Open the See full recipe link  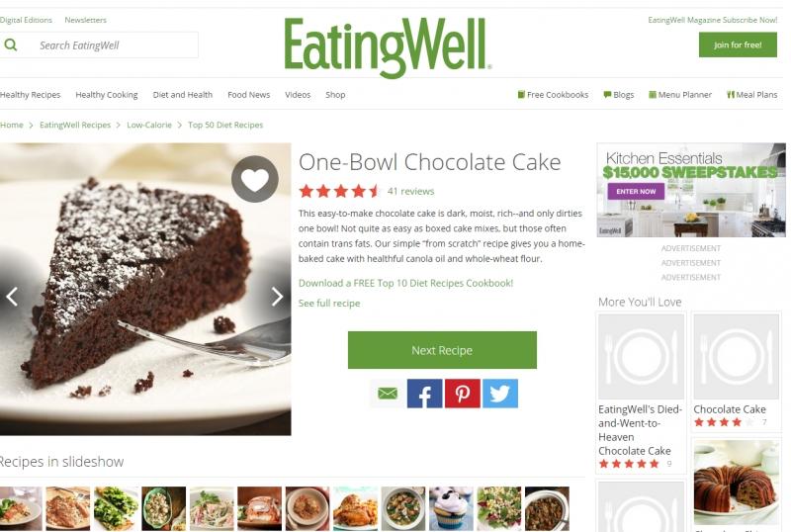coord(329,303)
